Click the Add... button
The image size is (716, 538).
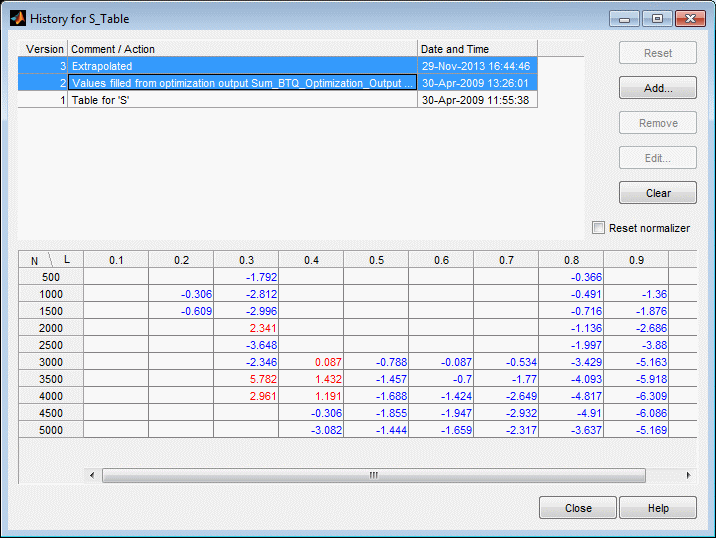click(658, 88)
